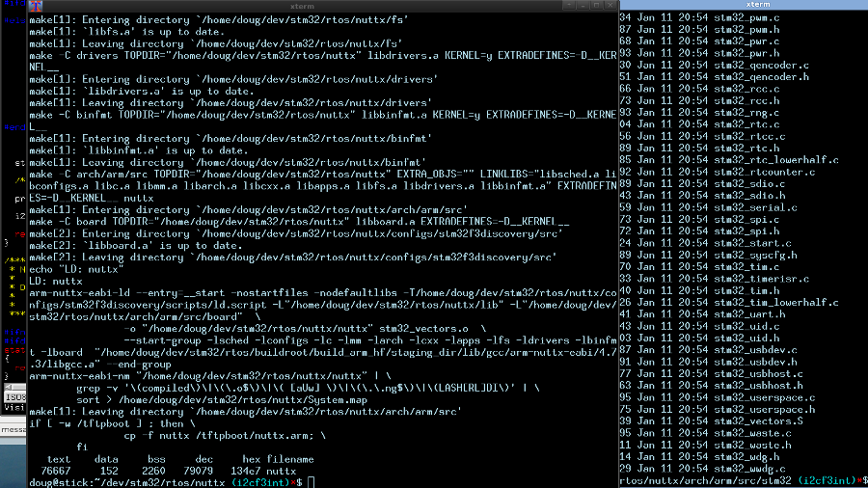Click stm32_serial.c in the file listing
Viewport: 868px width, 488px height.
pyautogui.click(x=755, y=208)
